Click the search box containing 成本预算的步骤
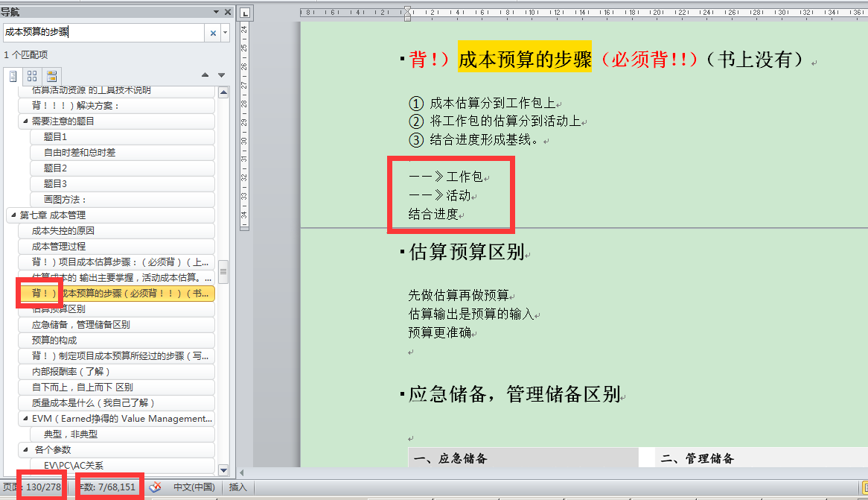Image resolution: width=868 pixels, height=500 pixels. click(103, 33)
